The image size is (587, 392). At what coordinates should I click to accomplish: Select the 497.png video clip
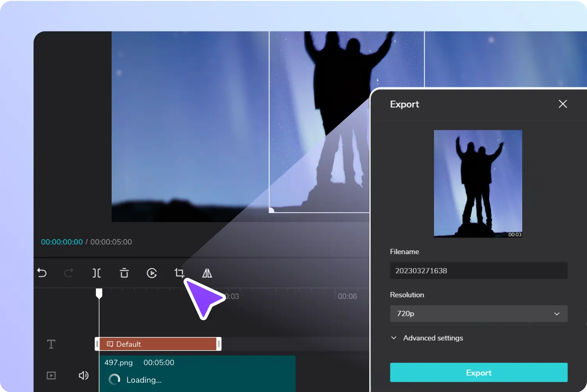[197, 372]
